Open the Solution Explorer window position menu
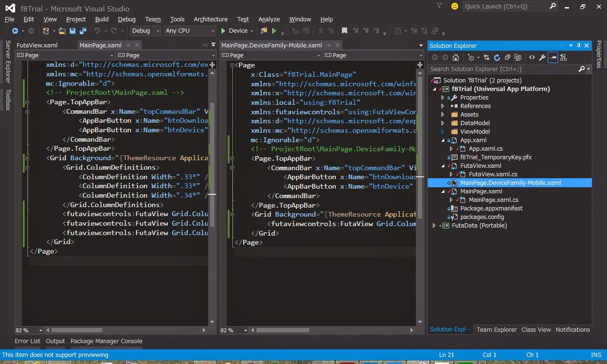This screenshot has width=607, height=364. coord(571,45)
